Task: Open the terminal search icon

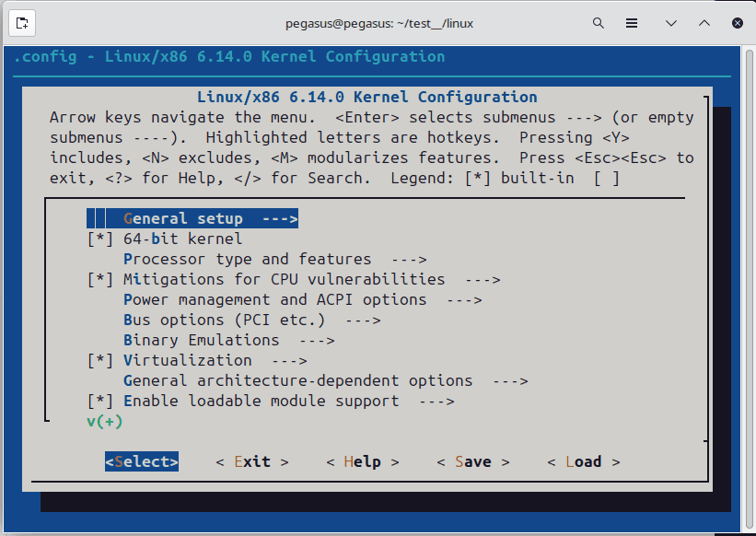Action: click(x=599, y=23)
